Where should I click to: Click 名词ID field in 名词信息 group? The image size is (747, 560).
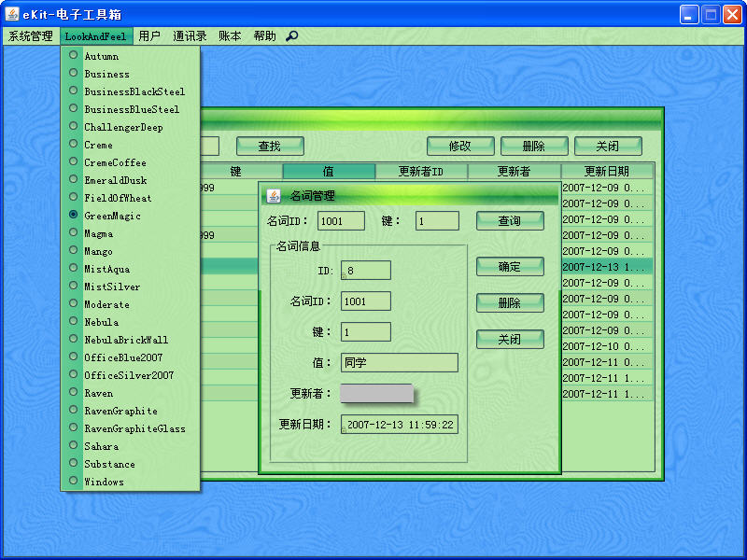tap(366, 301)
